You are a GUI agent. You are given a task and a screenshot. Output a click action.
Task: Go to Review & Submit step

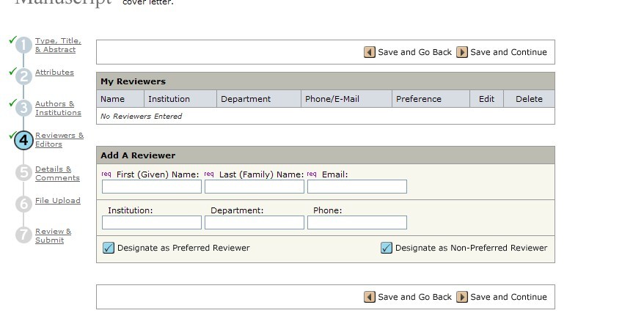pos(54,236)
